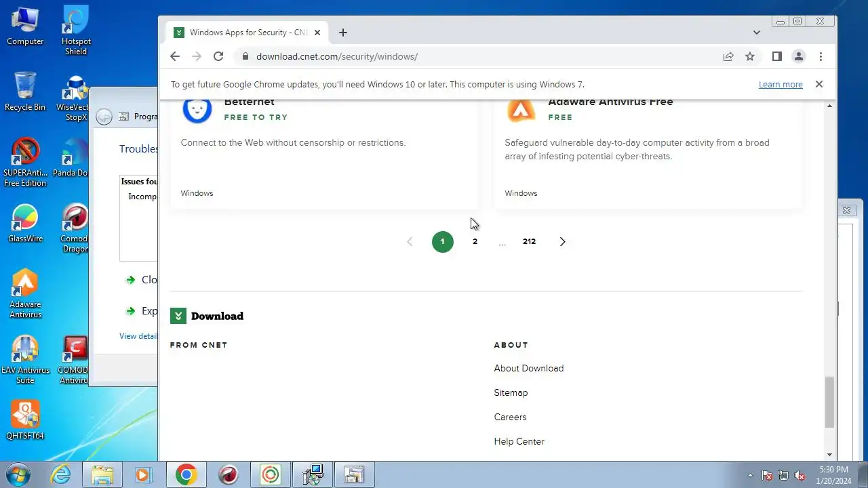Open COMODO Antivirus desktop shortcut
The image size is (868, 488).
click(x=73, y=360)
